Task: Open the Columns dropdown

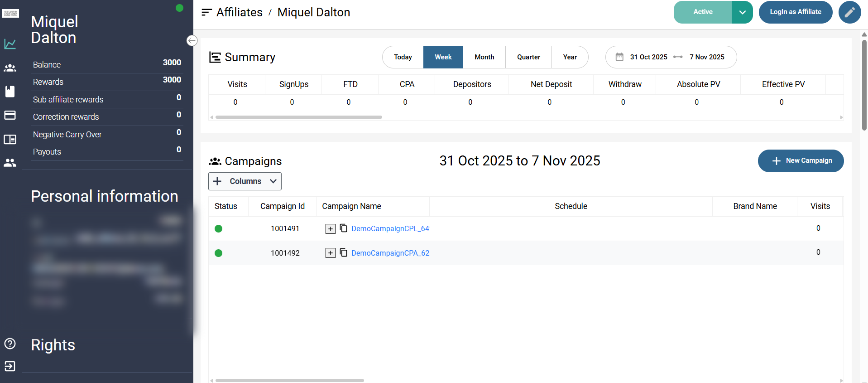Action: click(245, 181)
